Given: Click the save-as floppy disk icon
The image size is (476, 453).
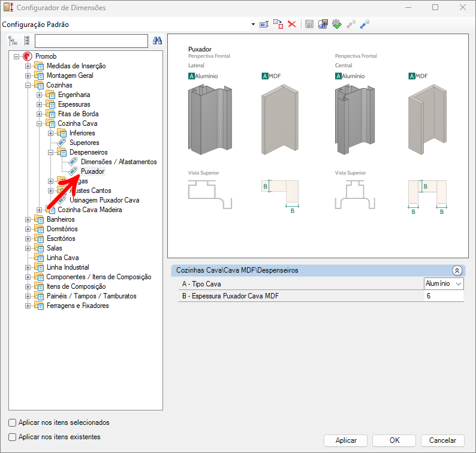Looking at the screenshot, I should (x=323, y=25).
